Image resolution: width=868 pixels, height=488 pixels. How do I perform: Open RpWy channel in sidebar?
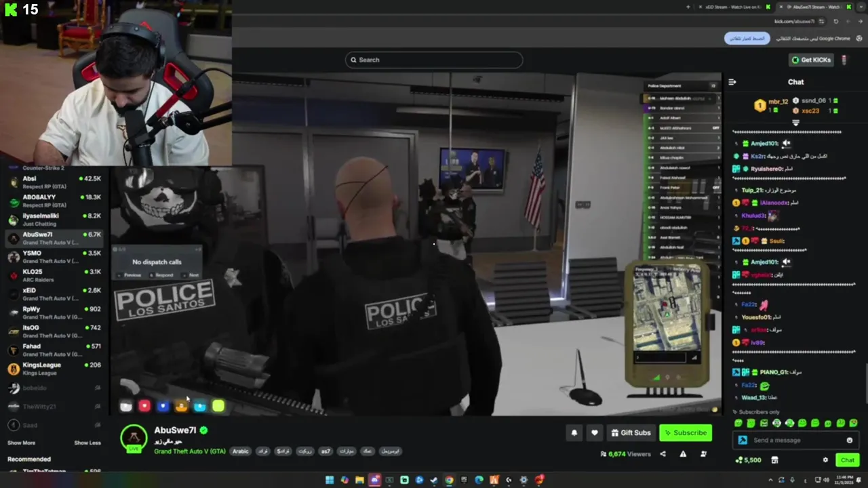pos(54,312)
